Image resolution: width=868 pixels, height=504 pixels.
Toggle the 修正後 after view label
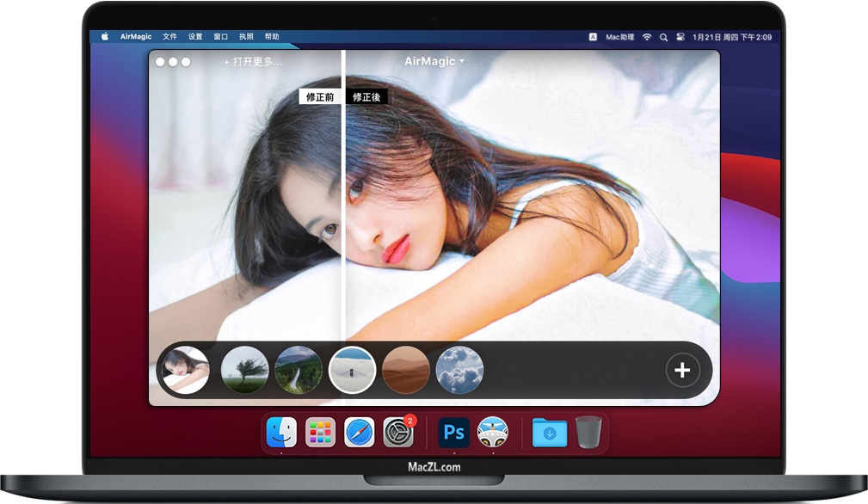tap(366, 97)
